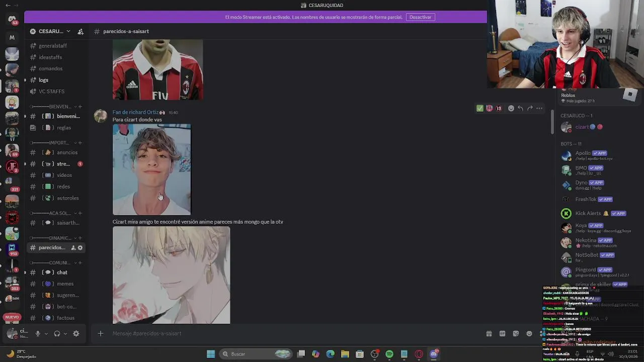The image size is (644, 362).
Task: Open microphone input options chevron
Action: coord(46,333)
